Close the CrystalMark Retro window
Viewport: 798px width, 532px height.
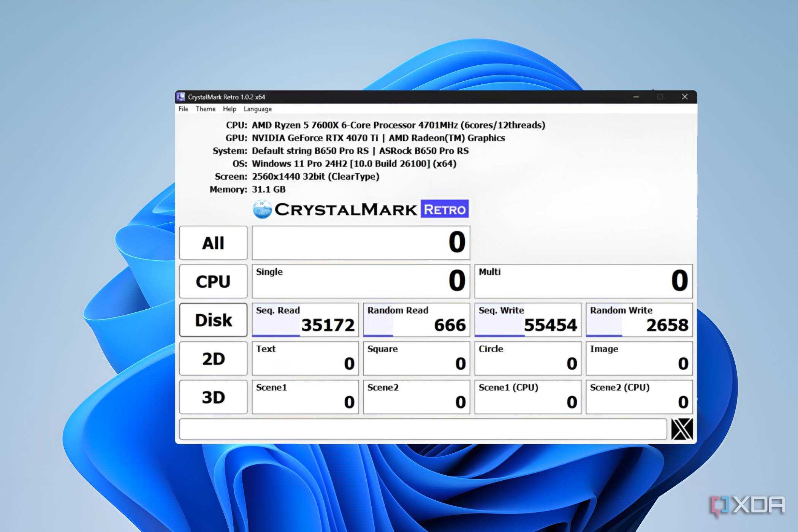[685, 97]
